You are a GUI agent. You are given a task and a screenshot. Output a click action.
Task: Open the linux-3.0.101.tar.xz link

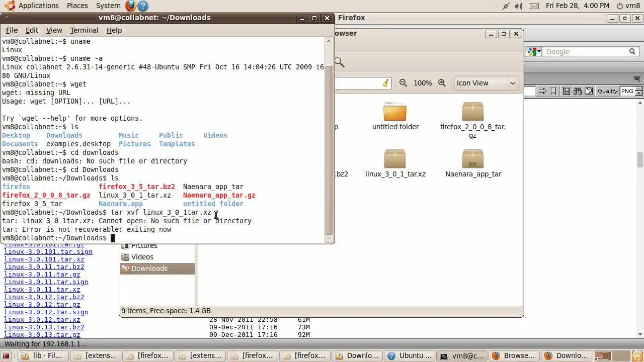[44, 259]
